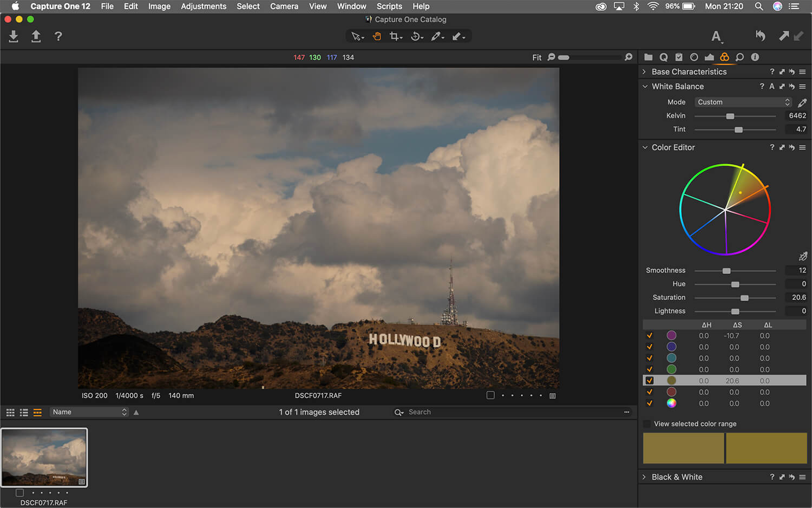Toggle the purple color range checkbox
This screenshot has width=812, height=508.
point(650,336)
